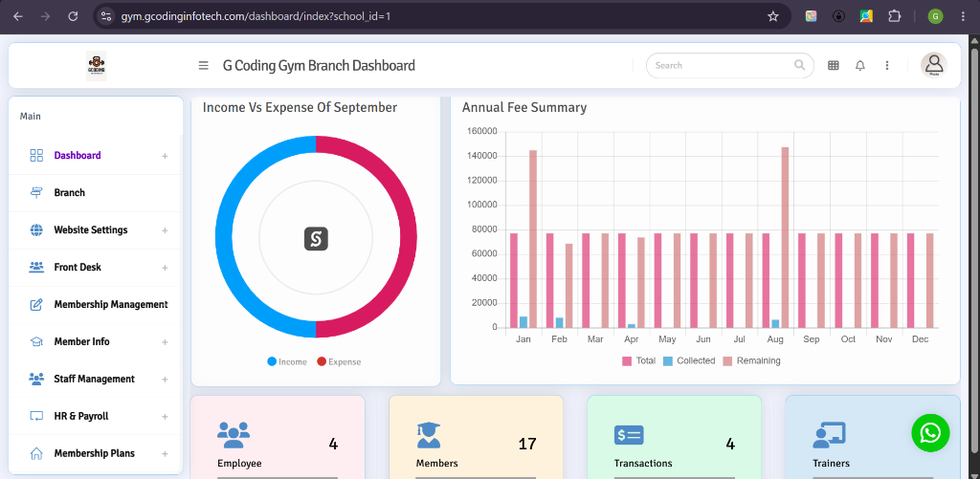The image size is (980, 479).
Task: Click the Branch signpost icon
Action: point(37,192)
